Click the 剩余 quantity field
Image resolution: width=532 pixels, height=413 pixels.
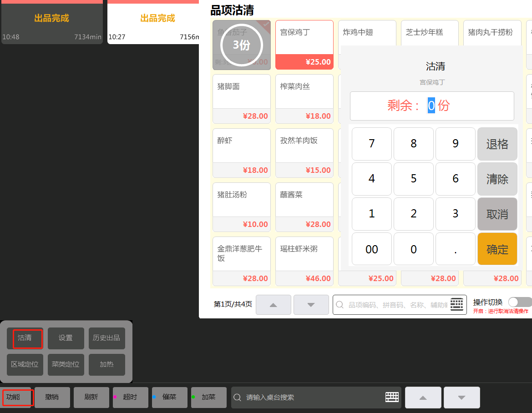tap(432, 106)
